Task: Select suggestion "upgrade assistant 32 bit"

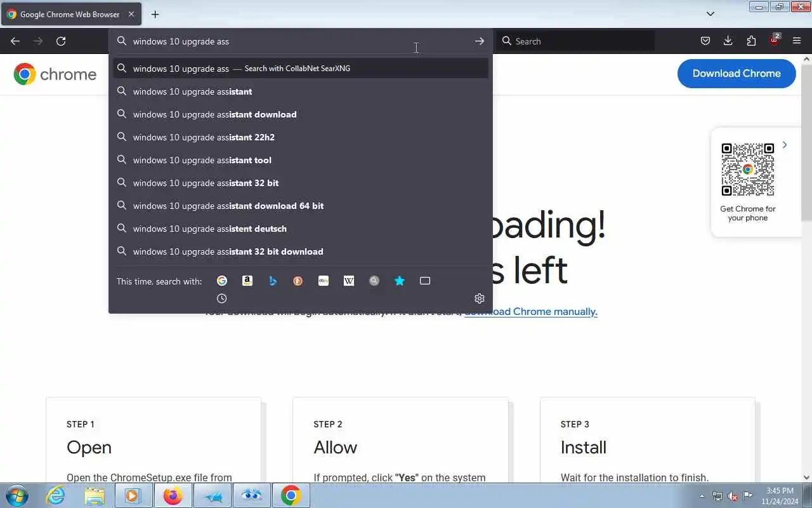Action: point(301,183)
